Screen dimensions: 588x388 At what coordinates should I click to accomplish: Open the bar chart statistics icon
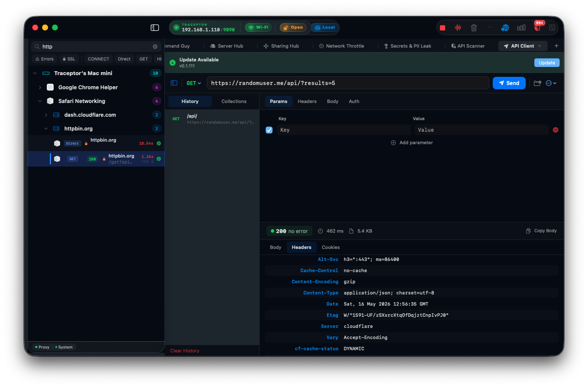point(521,27)
